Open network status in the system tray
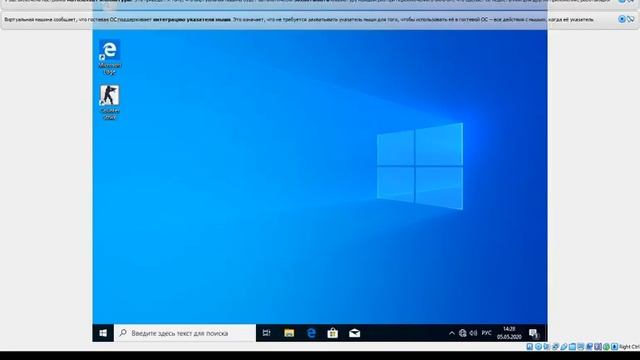The width and height of the screenshot is (640, 360). point(462,333)
